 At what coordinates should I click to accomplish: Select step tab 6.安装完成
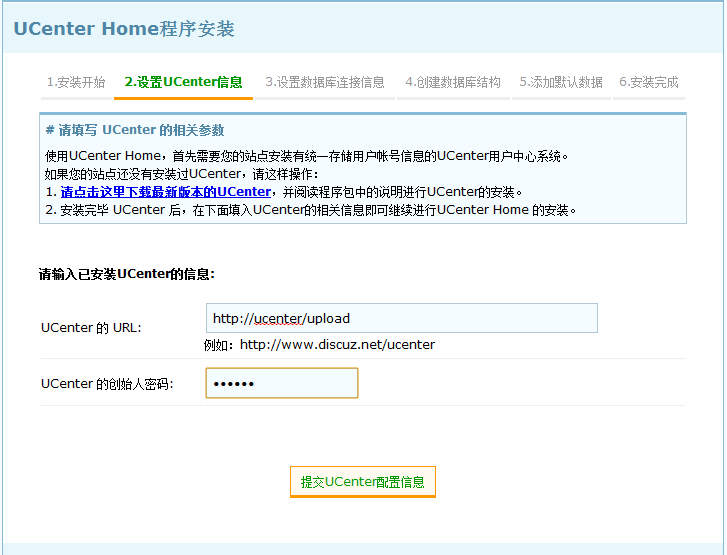coord(649,82)
